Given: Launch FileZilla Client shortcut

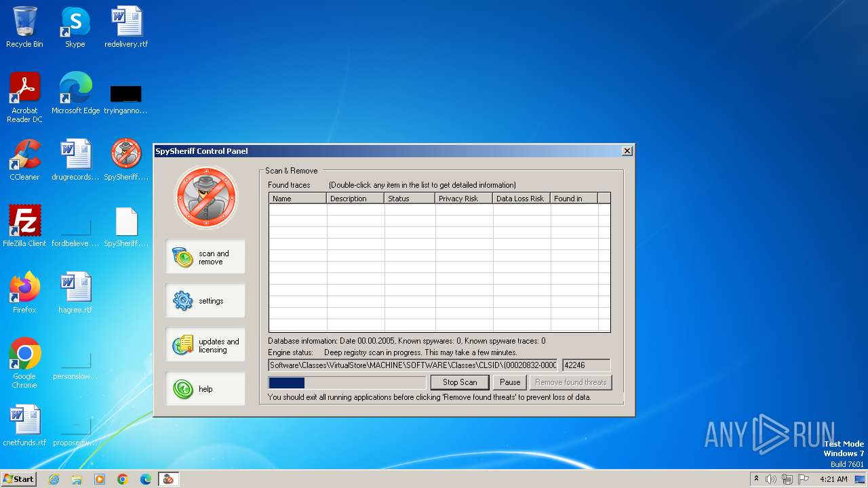Looking at the screenshot, I should point(24,226).
